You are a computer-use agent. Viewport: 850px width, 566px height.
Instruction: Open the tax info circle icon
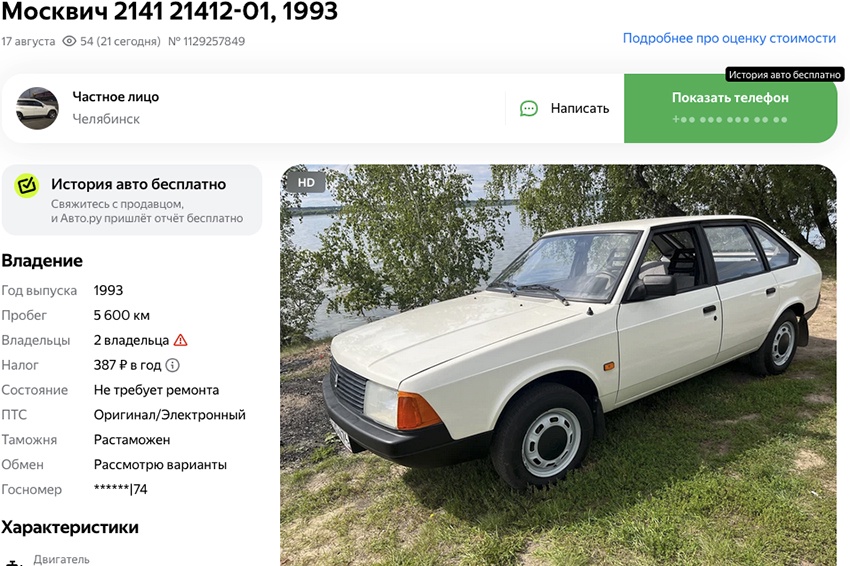(x=172, y=365)
